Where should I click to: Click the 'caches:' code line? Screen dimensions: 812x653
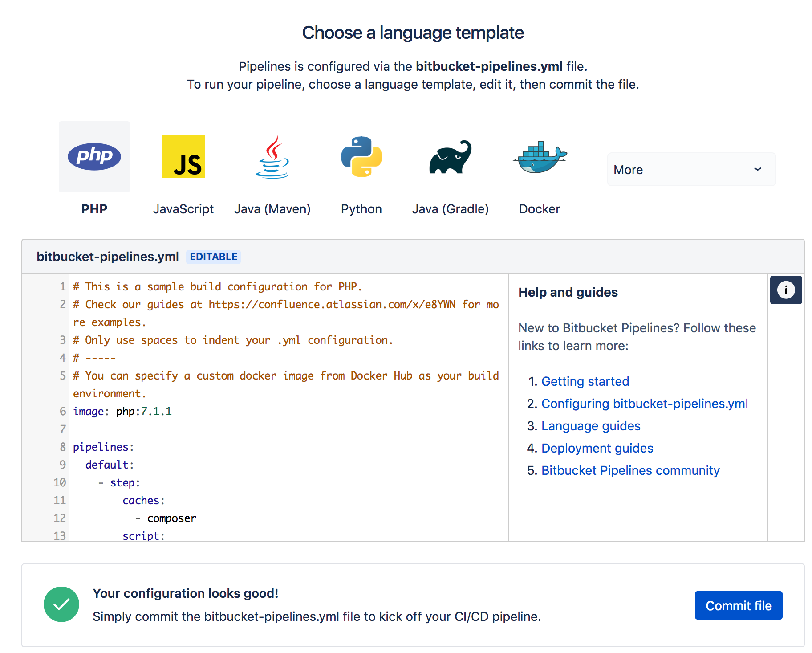coord(144,500)
